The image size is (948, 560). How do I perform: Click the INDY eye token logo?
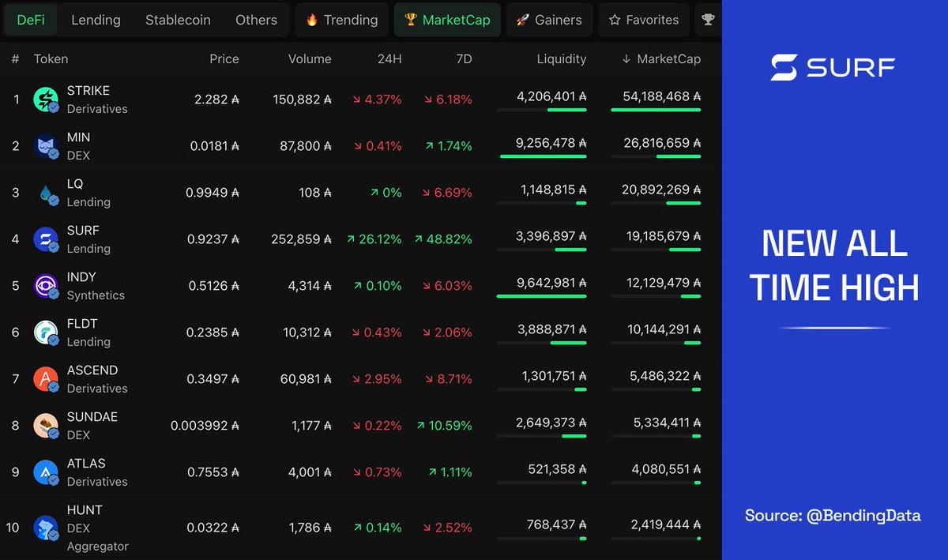46,286
